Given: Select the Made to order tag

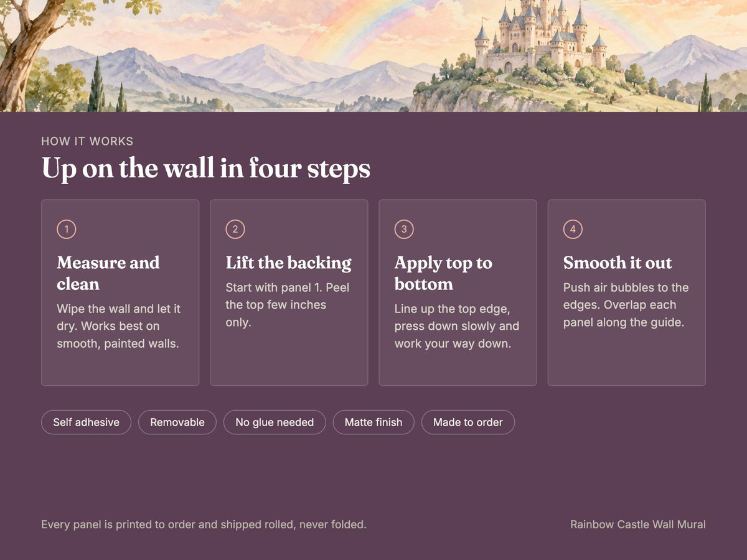Looking at the screenshot, I should coord(468,422).
